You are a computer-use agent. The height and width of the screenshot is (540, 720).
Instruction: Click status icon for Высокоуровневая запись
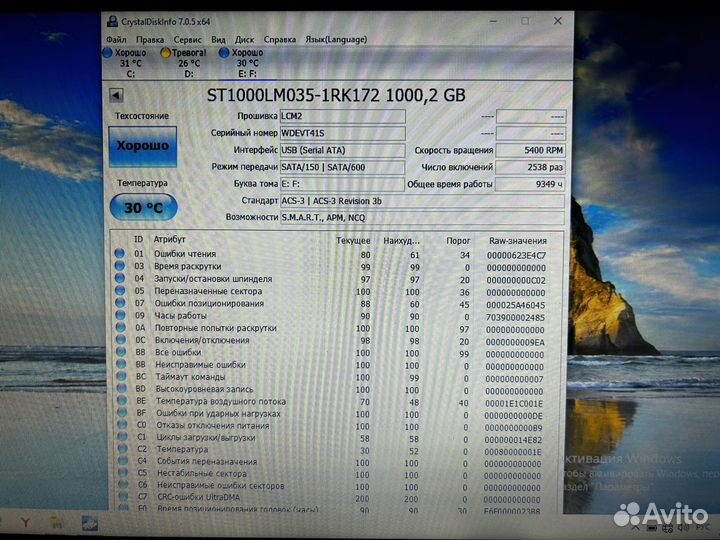pos(122,388)
